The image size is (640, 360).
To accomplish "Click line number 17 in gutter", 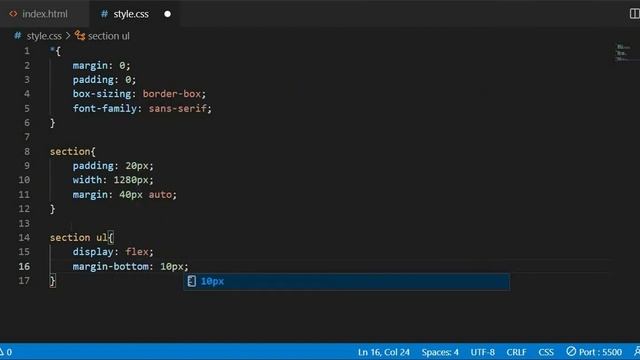I will (24, 281).
